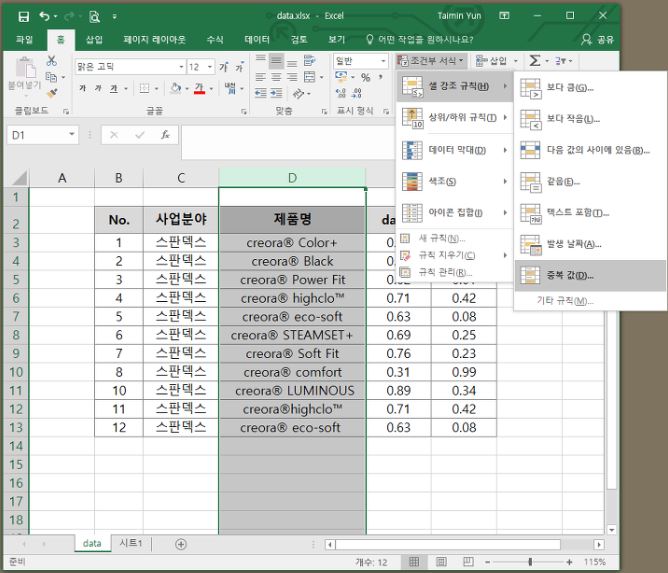Open the font name dropdown 맑은 고딕

181,67
